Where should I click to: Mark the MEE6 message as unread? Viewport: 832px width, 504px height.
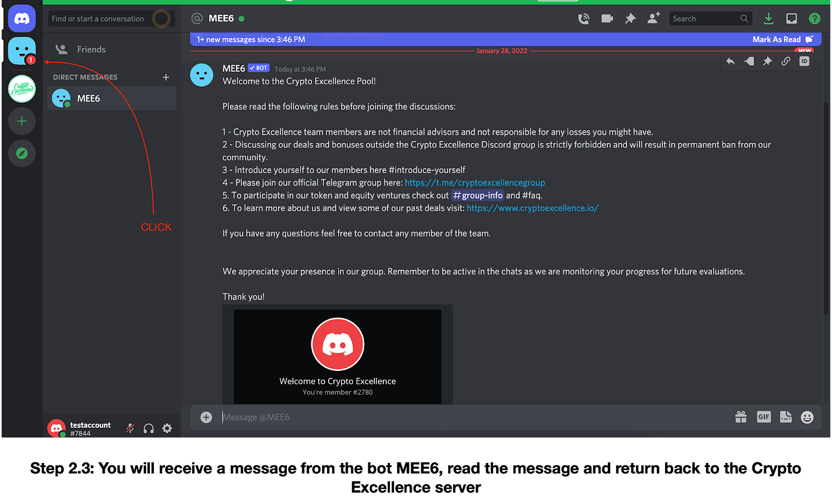pyautogui.click(x=749, y=61)
